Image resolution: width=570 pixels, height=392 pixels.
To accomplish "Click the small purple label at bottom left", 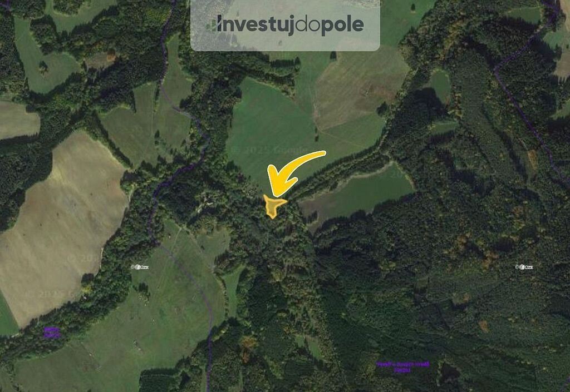I will (52, 332).
